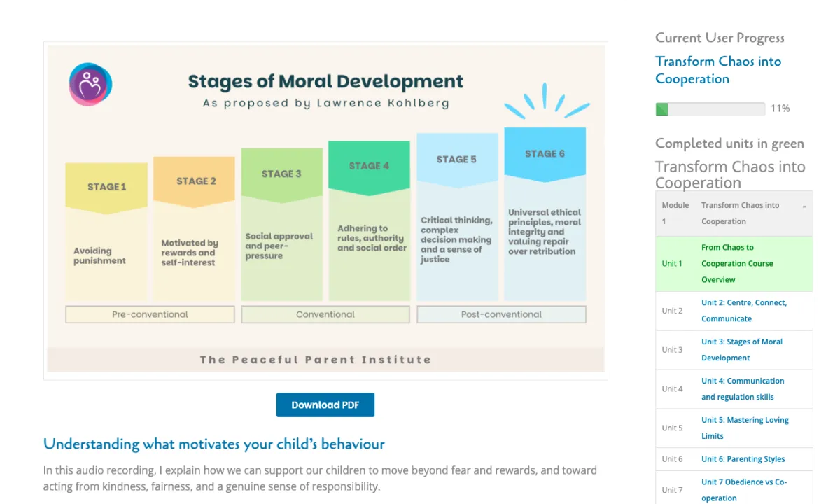Click the Module 1 header row
The height and width of the screenshot is (504, 840).
pyautogui.click(x=734, y=213)
